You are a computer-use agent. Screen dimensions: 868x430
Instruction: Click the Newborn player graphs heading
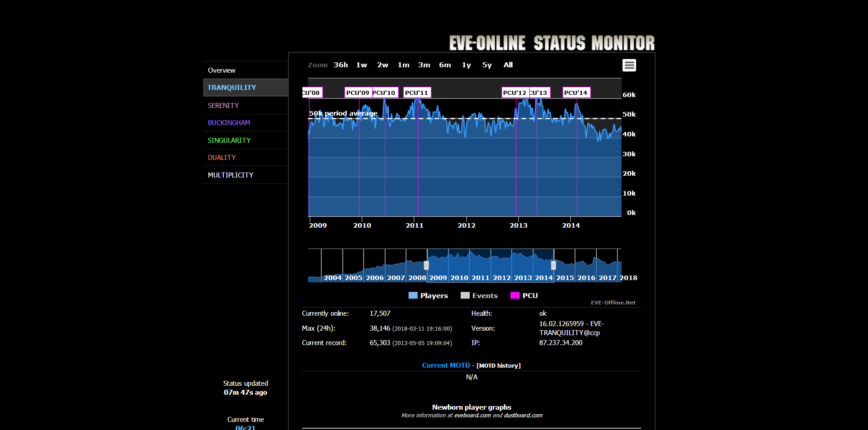[472, 407]
